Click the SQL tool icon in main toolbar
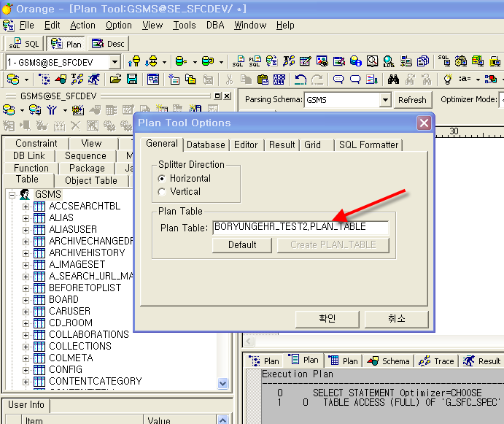Viewport: 504px width, 424px height. tap(239, 61)
